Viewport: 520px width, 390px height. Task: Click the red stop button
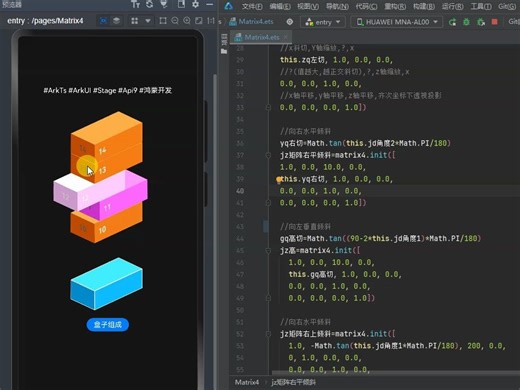pyautogui.click(x=495, y=22)
